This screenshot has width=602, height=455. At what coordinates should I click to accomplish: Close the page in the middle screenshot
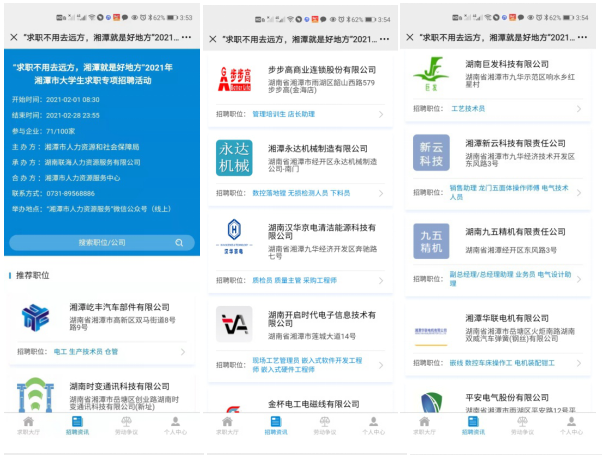(213, 39)
